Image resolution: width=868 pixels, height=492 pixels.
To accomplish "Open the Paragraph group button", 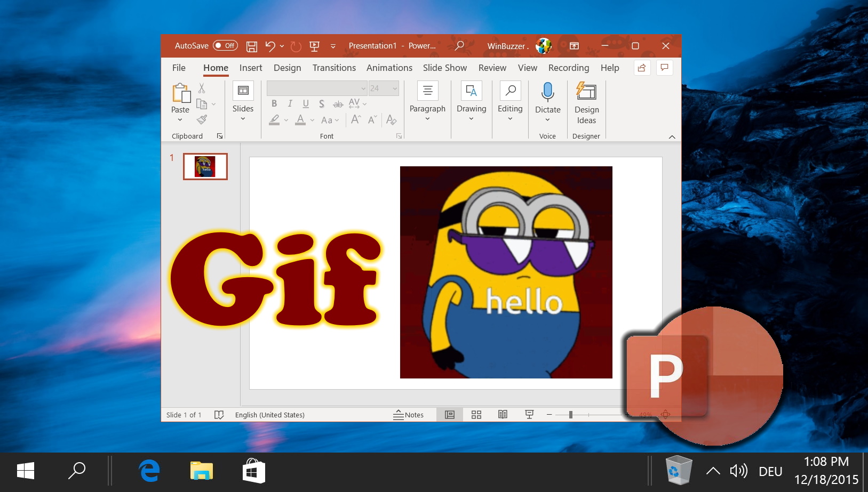I will pos(427,102).
